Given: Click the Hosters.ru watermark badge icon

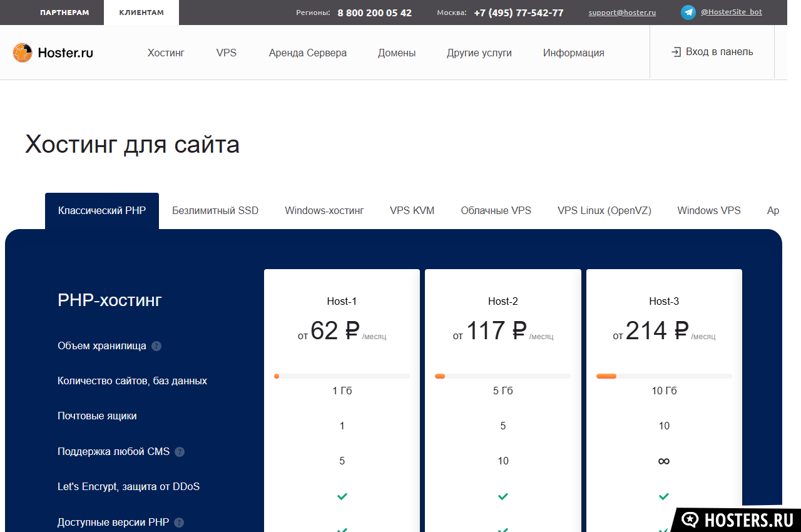Looking at the screenshot, I should pyautogui.click(x=690, y=520).
